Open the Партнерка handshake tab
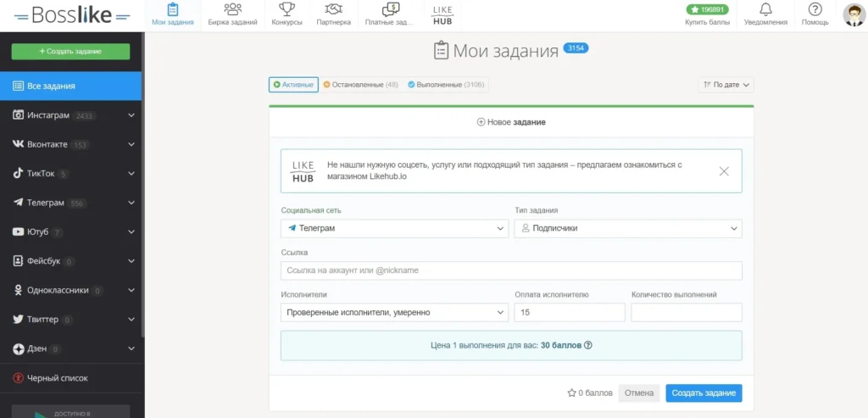Image resolution: width=868 pixels, height=418 pixels. [x=333, y=15]
